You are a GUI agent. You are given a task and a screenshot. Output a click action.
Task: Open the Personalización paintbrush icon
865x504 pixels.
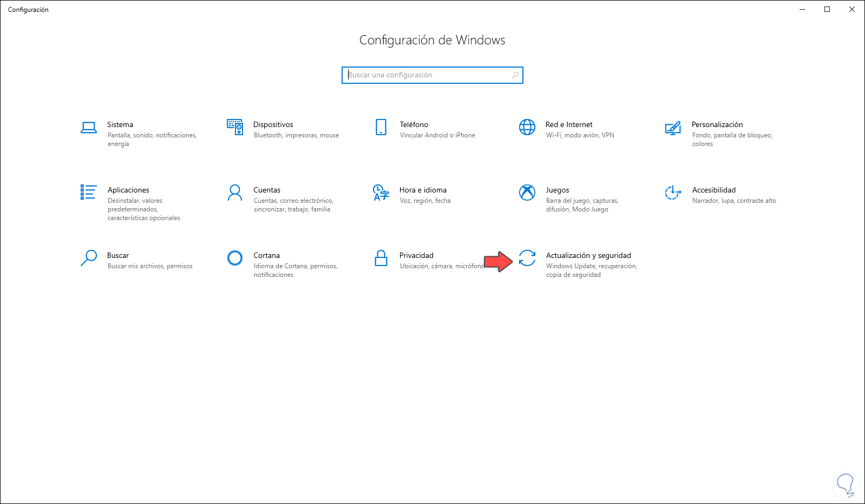tap(673, 128)
